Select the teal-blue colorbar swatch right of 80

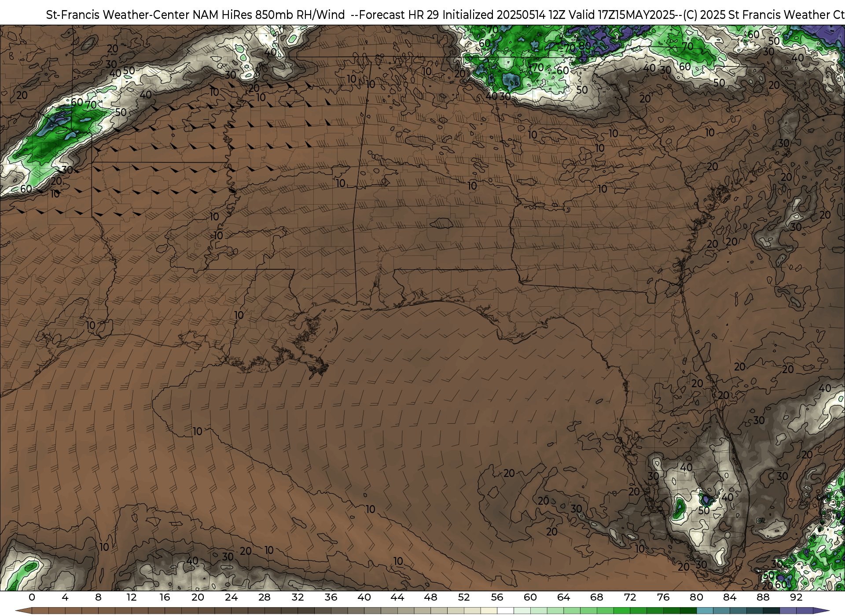point(705,611)
